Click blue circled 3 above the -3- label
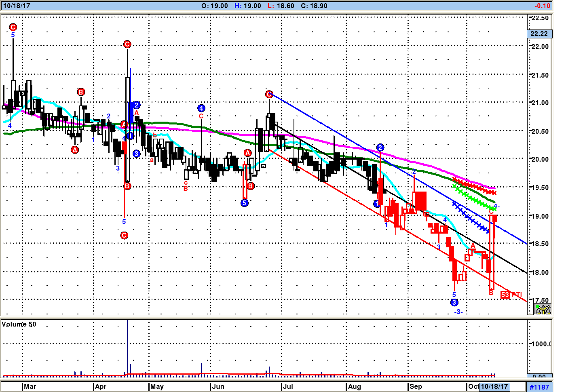Viewport: 566px width, 392px height. click(454, 302)
